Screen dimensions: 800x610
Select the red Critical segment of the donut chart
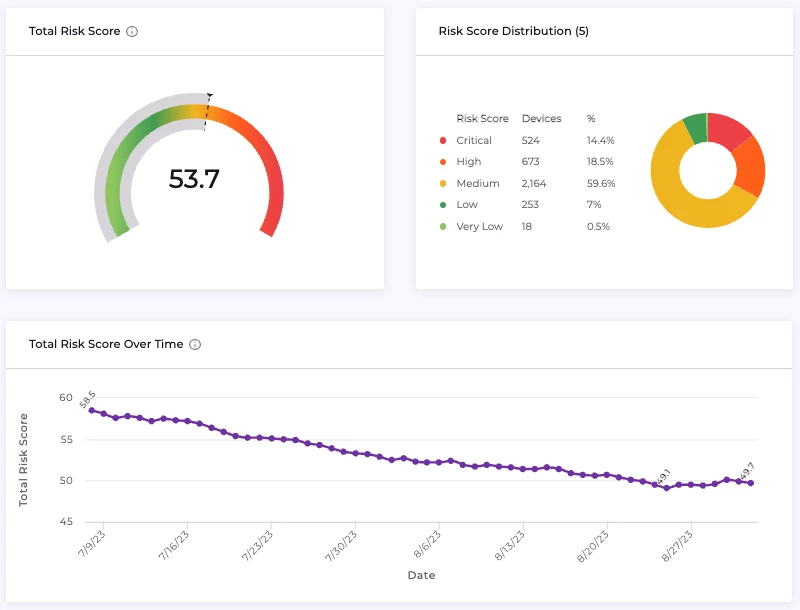click(x=728, y=132)
